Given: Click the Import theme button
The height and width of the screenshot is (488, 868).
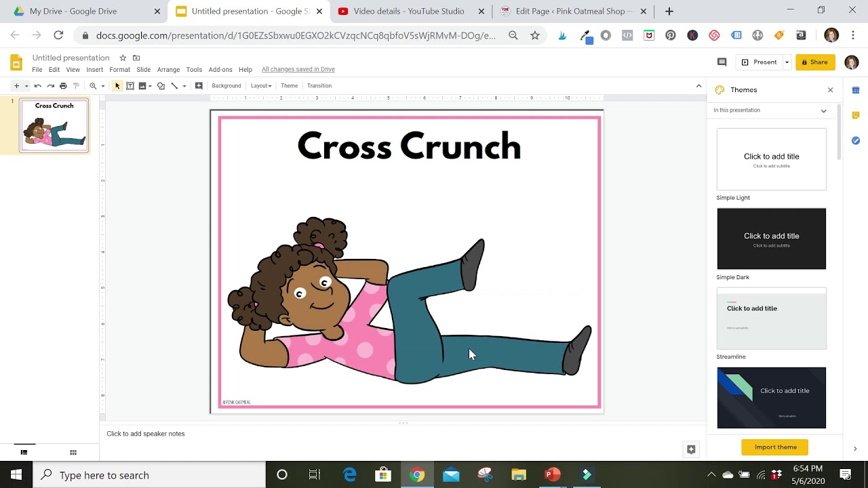Looking at the screenshot, I should [774, 447].
